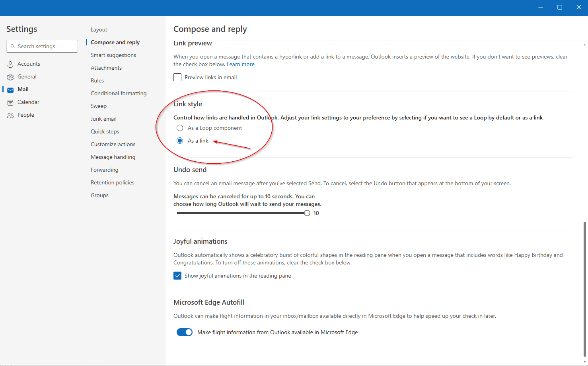
Task: Click the Mail envelope icon
Action: click(x=10, y=90)
